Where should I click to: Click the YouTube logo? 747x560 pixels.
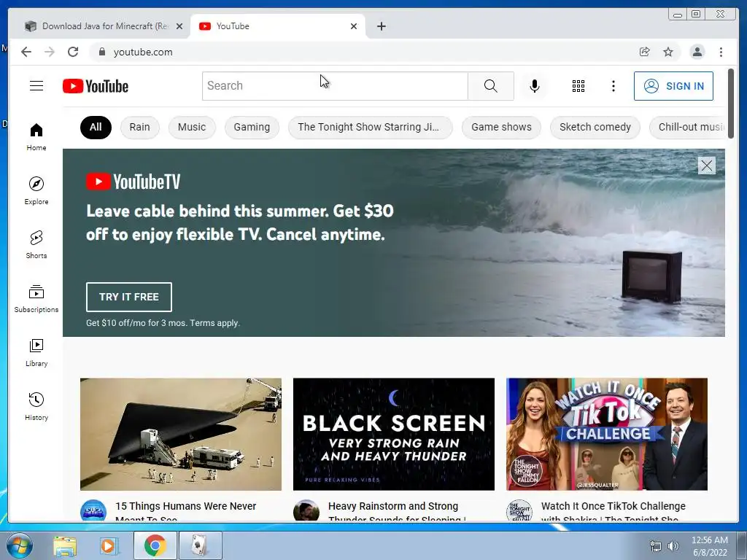click(x=96, y=86)
